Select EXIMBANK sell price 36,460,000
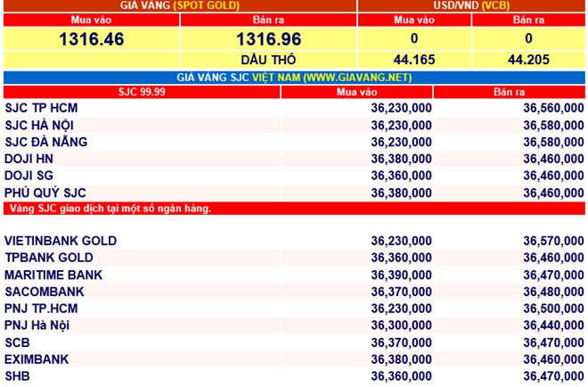The image size is (588, 387). pyautogui.click(x=553, y=359)
